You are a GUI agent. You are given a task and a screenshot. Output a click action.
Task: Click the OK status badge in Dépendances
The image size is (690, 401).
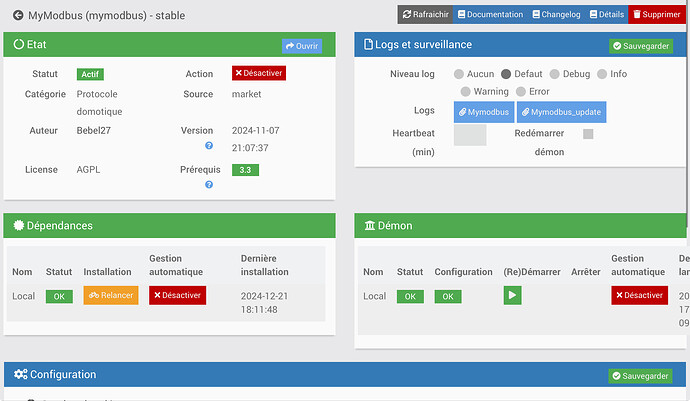pos(59,297)
